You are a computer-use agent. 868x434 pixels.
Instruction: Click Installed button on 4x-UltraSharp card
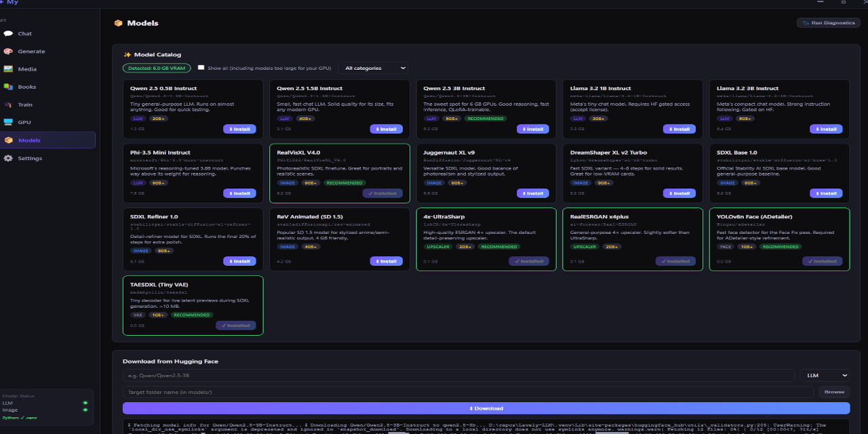tap(529, 261)
